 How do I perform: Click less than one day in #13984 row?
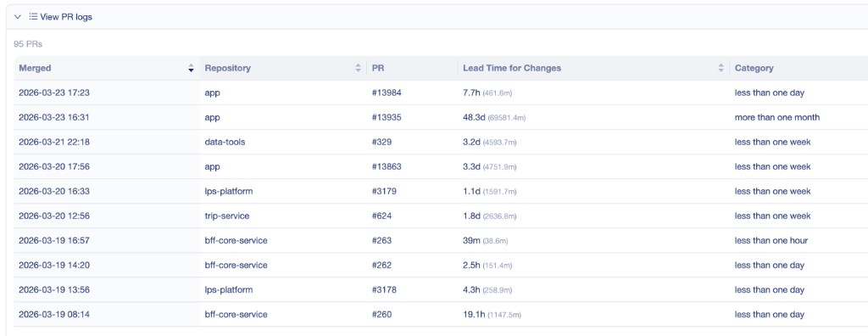pos(770,93)
